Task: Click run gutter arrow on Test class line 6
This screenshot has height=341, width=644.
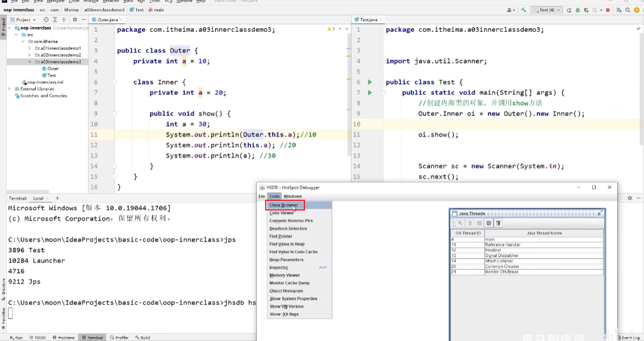Action: point(370,82)
